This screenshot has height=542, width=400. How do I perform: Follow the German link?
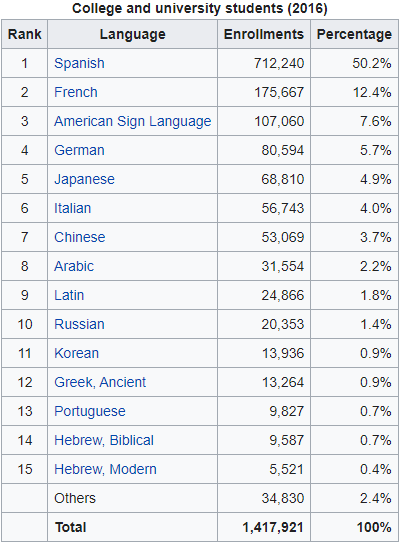79,151
